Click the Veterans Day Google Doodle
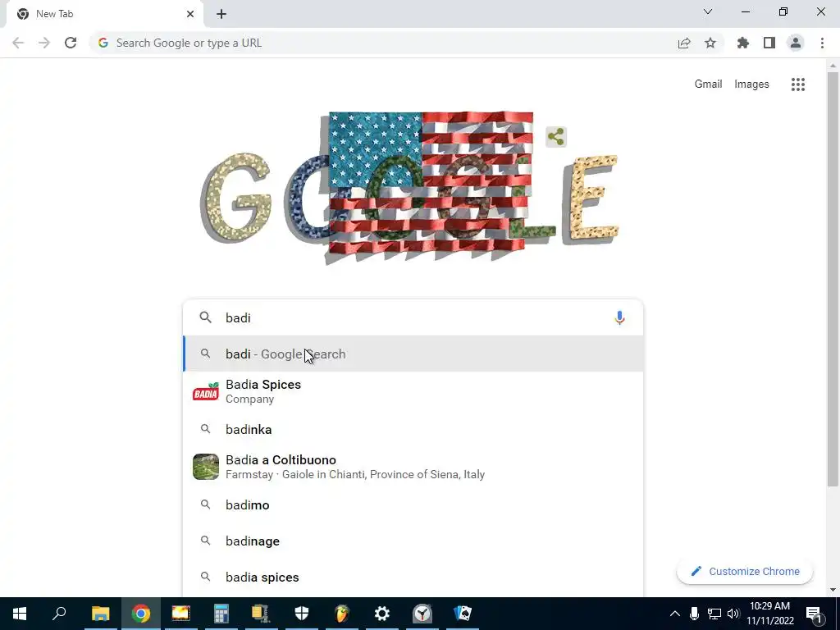Screen dimensions: 840x630 (410, 189)
